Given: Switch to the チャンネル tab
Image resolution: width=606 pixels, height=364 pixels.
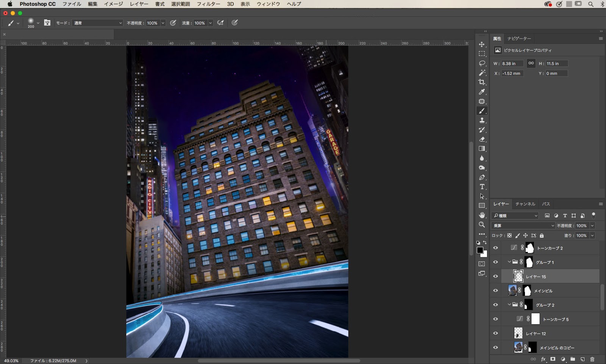Looking at the screenshot, I should pyautogui.click(x=525, y=204).
